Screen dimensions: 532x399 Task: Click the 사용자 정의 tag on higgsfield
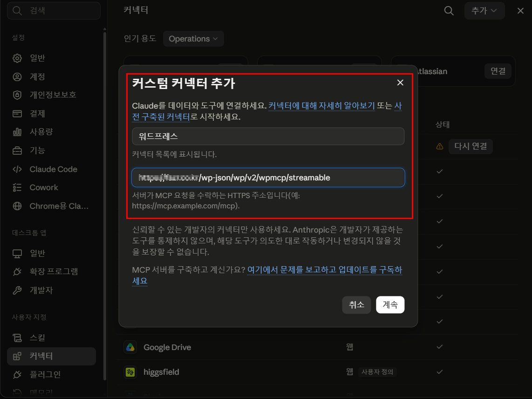[377, 372]
